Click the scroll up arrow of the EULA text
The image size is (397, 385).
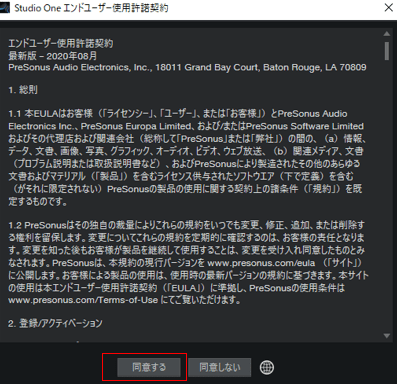(387, 34)
